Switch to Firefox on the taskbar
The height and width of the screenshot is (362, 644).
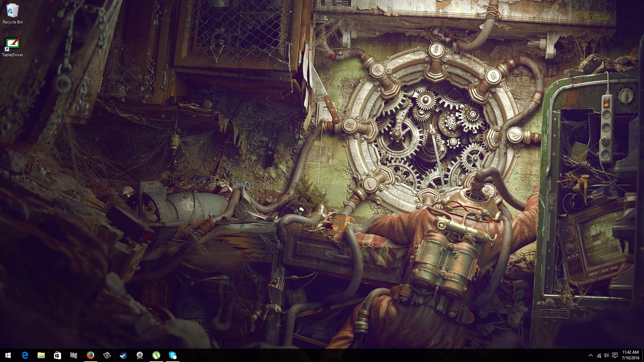pos(90,355)
